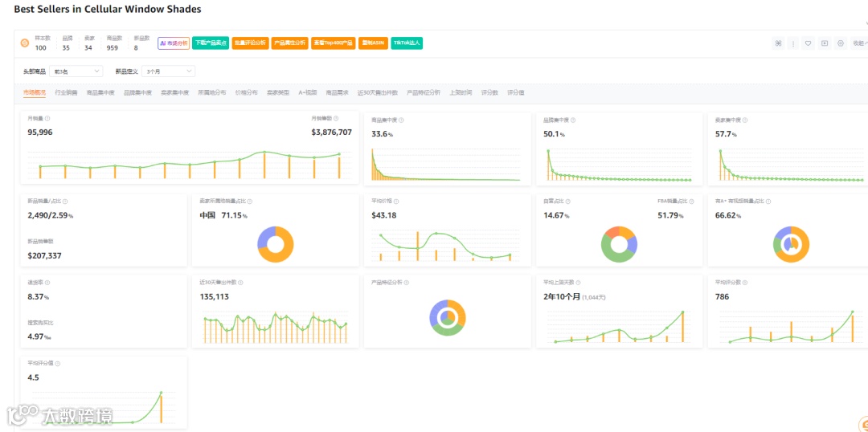Click the monthly sales value 95,996
Image resolution: width=868 pixels, height=432 pixels.
(40, 132)
